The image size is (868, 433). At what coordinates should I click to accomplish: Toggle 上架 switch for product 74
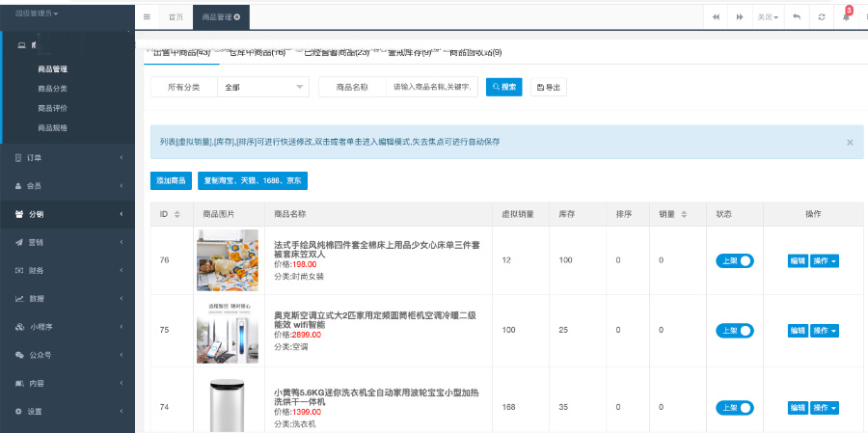[735, 407]
